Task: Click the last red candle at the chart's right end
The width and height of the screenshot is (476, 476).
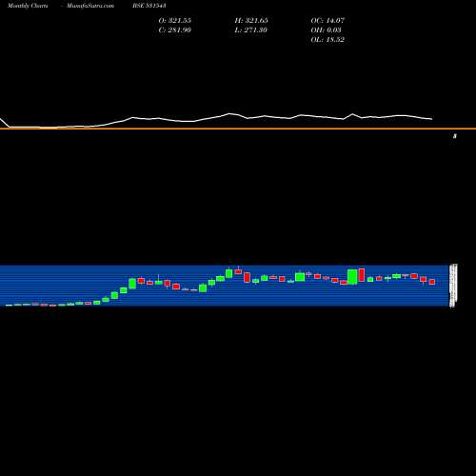Action: coord(432,282)
